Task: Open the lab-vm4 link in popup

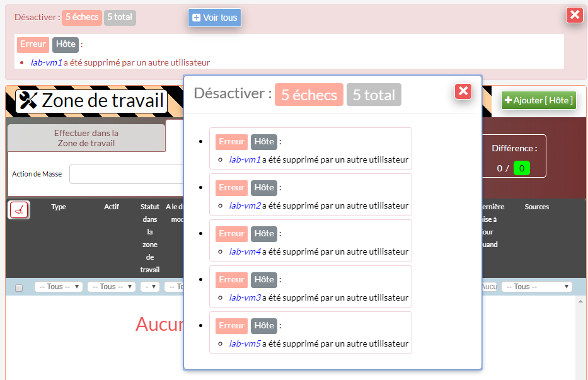Action: tap(245, 251)
